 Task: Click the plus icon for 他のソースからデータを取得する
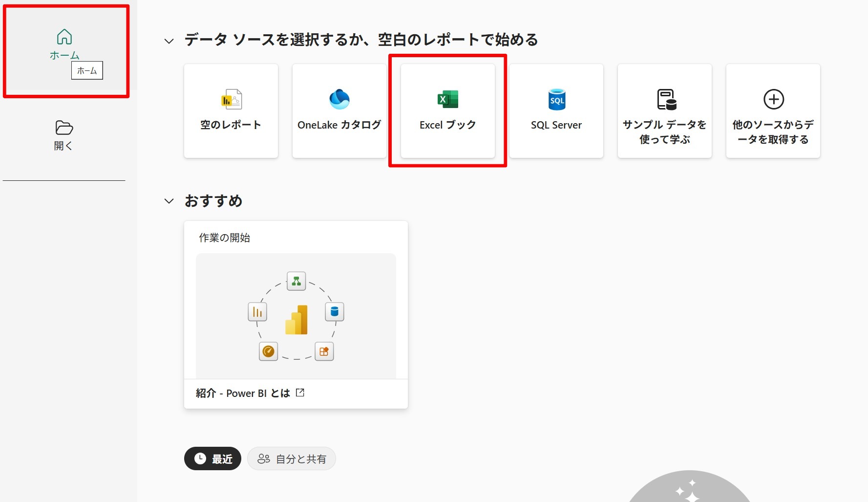point(774,99)
